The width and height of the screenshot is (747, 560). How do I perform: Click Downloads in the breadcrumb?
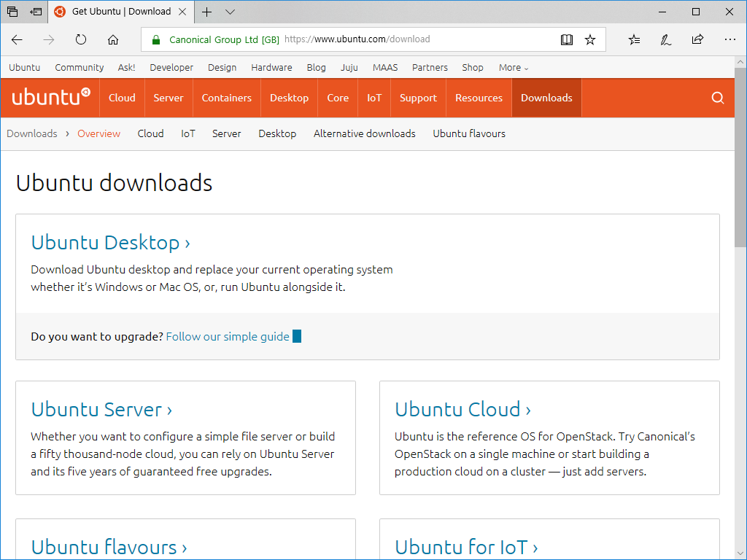(32, 134)
